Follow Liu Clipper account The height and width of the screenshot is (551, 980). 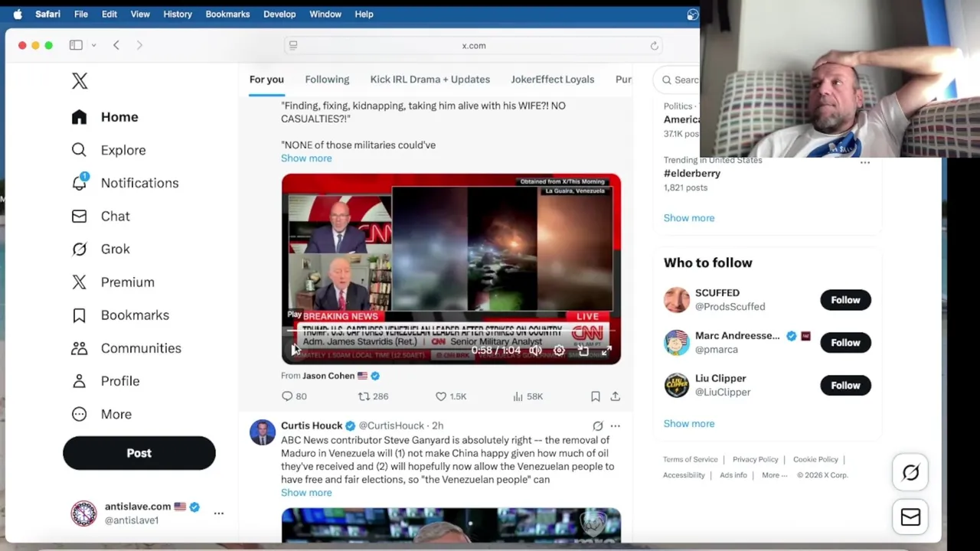tap(845, 386)
